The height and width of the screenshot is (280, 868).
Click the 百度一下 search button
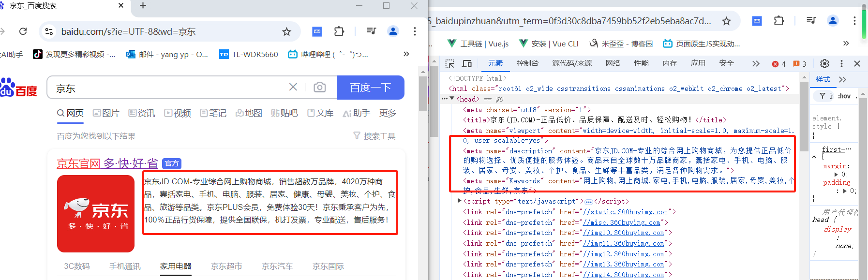coord(371,88)
